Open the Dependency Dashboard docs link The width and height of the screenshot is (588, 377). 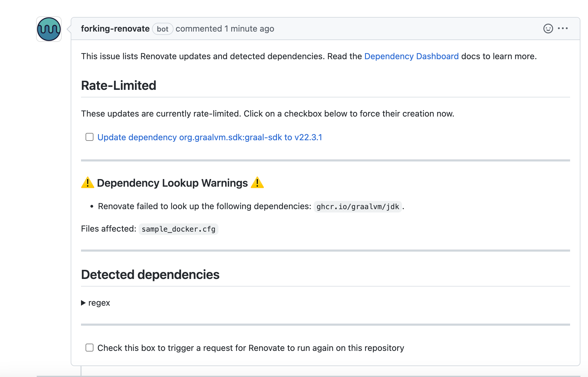[411, 56]
